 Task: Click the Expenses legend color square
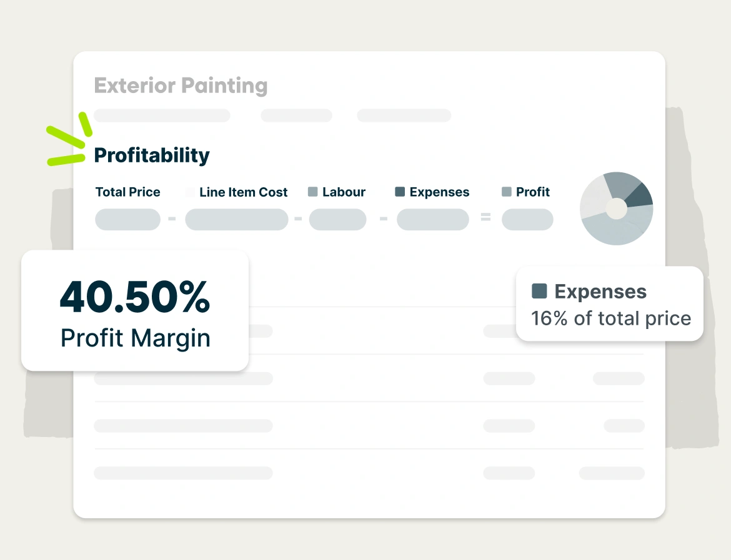[400, 192]
